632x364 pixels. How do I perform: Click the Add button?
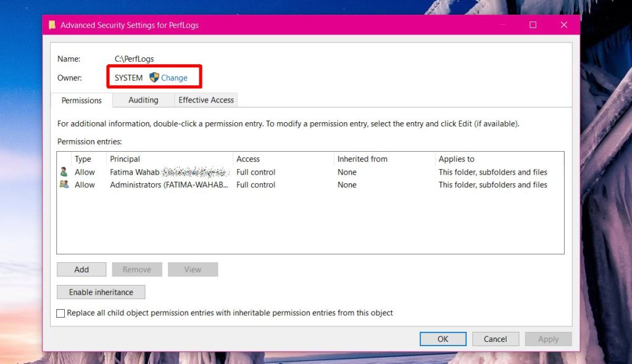[81, 269]
